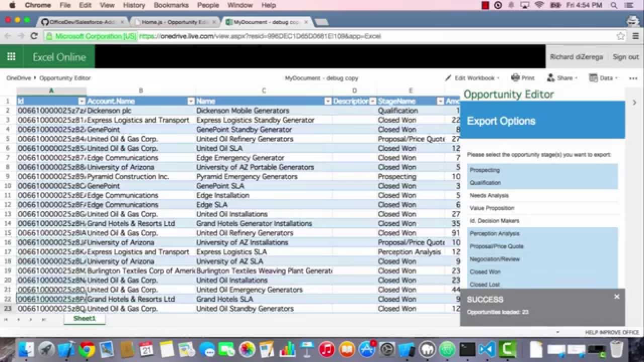The image size is (644, 362).
Task: Open the Office app launcher grid
Action: coord(11,57)
